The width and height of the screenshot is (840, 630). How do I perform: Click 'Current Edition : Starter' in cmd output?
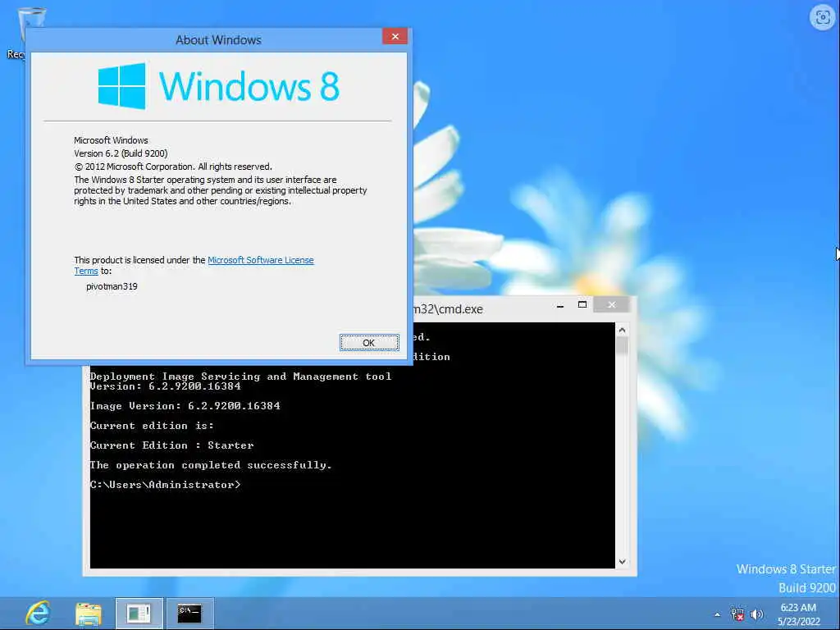click(x=172, y=445)
